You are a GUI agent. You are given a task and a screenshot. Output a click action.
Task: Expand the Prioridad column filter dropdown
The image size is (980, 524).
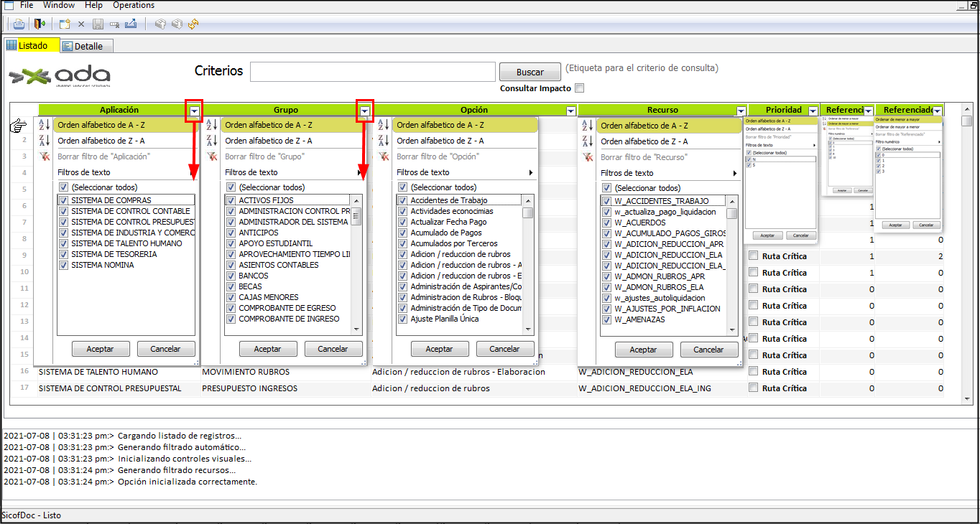click(x=813, y=111)
